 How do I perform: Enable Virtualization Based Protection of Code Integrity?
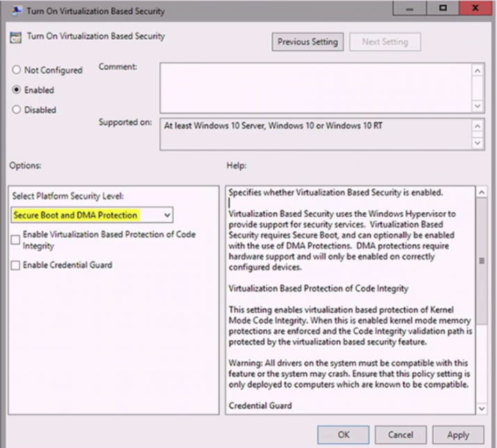point(15,240)
